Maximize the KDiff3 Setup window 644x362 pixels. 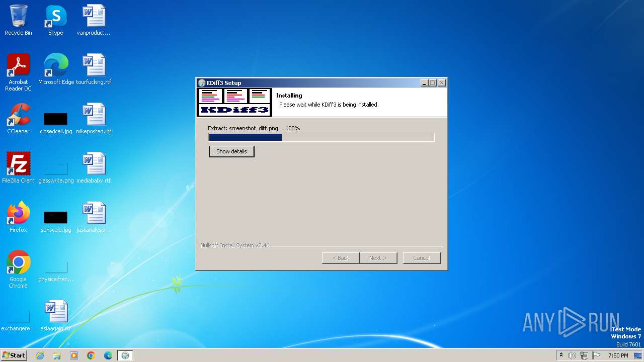click(433, 83)
